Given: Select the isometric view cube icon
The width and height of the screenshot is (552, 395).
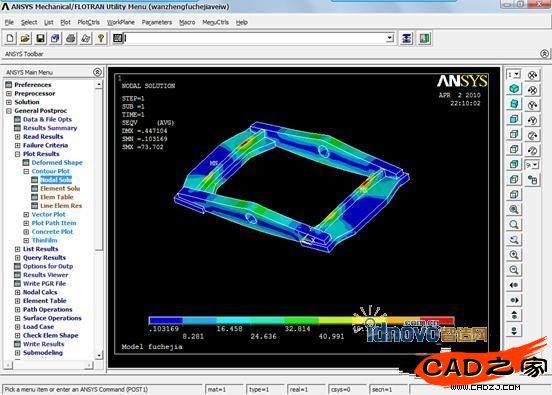Looking at the screenshot, I should [x=514, y=89].
